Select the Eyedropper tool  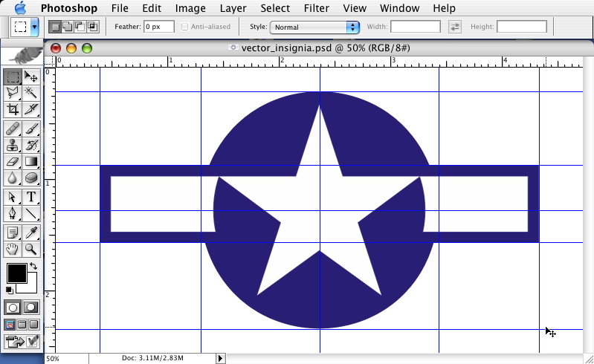coord(31,233)
